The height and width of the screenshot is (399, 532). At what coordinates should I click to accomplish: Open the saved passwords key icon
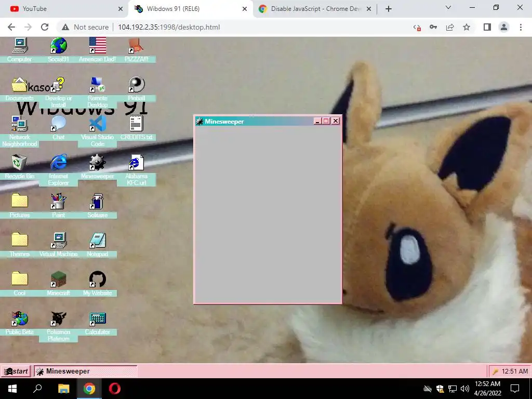(x=433, y=27)
